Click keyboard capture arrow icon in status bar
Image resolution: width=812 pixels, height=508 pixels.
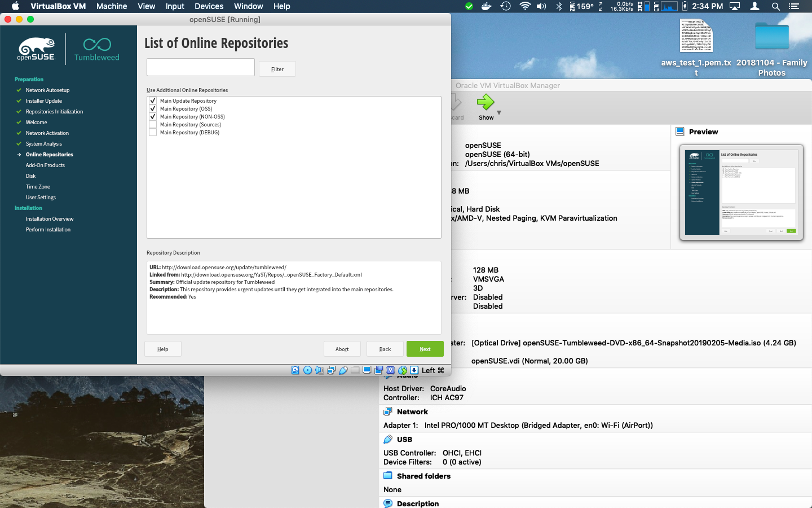click(x=414, y=370)
